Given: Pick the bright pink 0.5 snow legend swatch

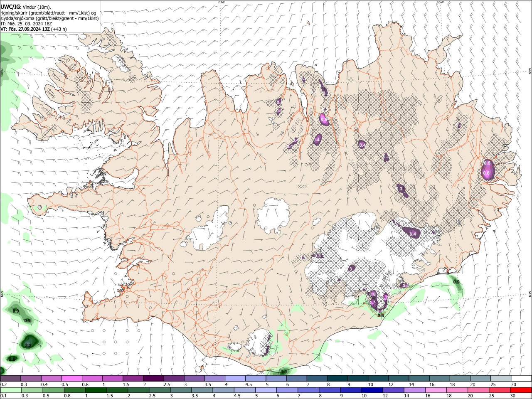Looking at the screenshot, I should click(x=71, y=379).
